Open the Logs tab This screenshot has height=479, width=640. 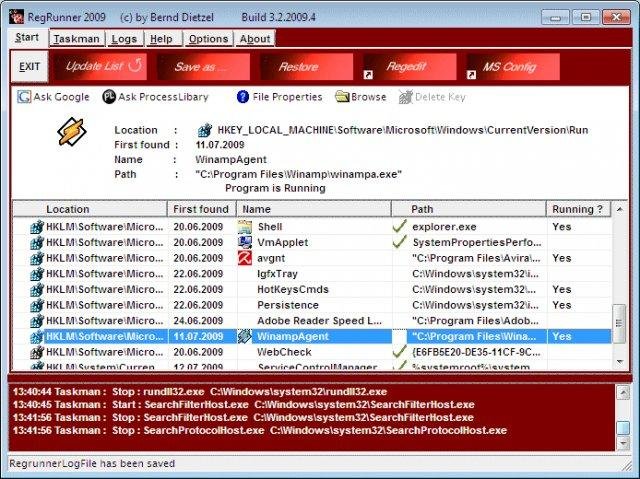click(x=124, y=39)
